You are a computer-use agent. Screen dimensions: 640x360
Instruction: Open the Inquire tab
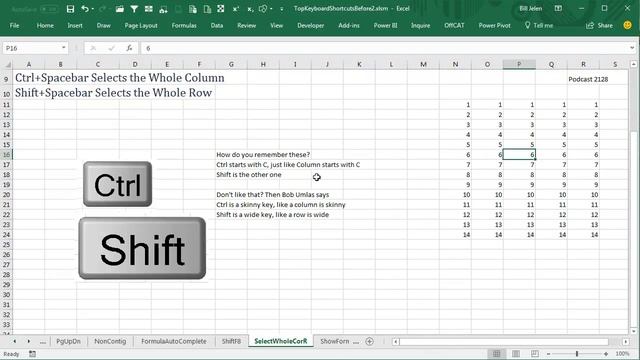(420, 25)
